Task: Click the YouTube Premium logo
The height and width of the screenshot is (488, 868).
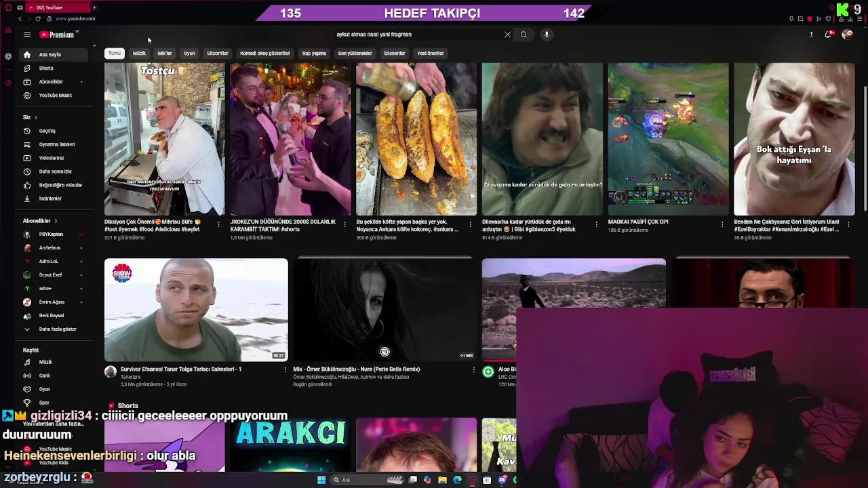Action: click(x=57, y=35)
